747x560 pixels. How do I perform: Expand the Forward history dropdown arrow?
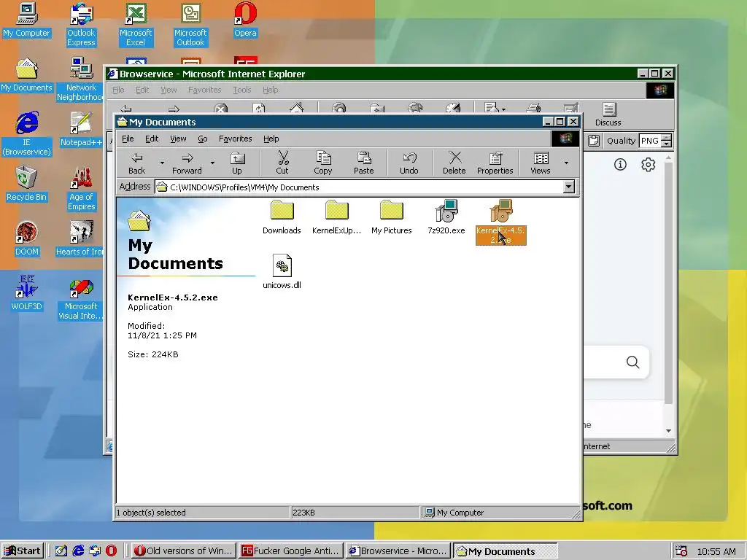point(212,163)
